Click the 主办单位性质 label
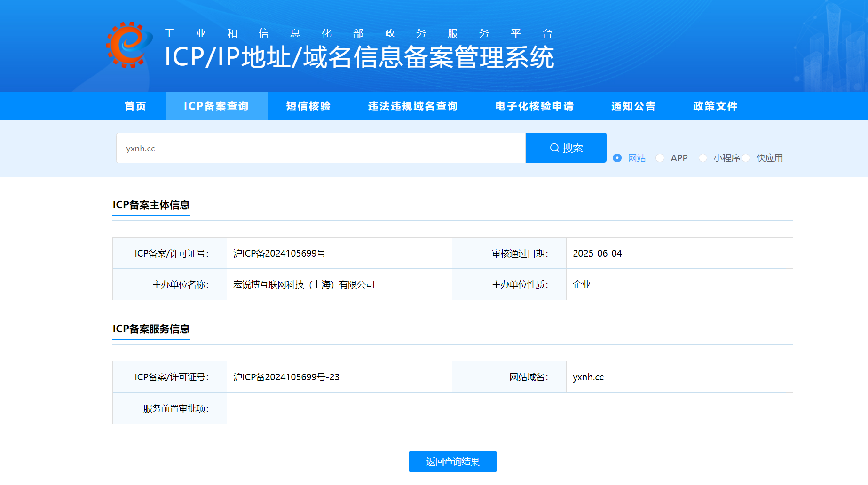Image resolution: width=868 pixels, height=485 pixels. [520, 284]
